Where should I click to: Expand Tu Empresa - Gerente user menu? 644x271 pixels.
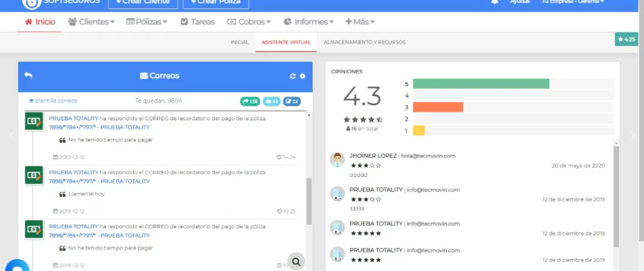coord(572,2)
